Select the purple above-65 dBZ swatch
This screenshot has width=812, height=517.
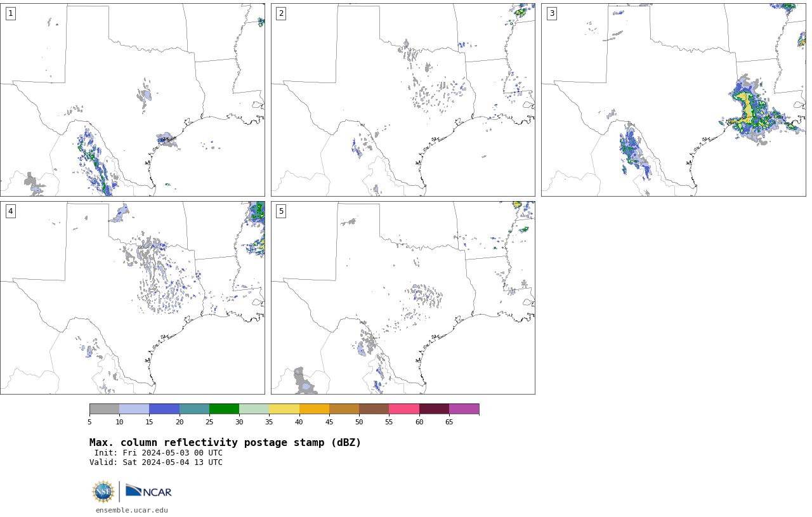464,409
